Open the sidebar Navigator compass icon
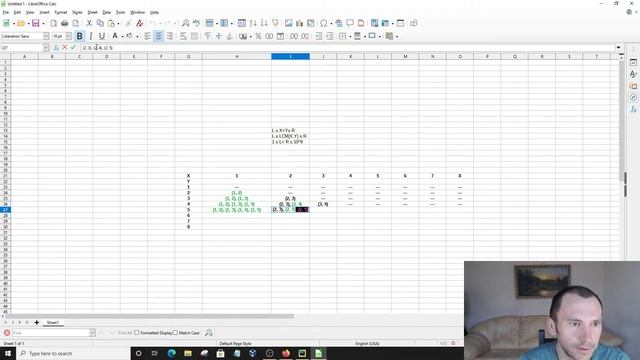640x360 pixels. (633, 98)
